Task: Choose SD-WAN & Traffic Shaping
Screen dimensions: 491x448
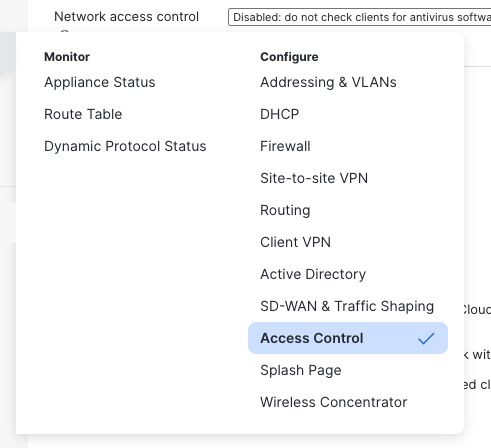Action: tap(347, 306)
